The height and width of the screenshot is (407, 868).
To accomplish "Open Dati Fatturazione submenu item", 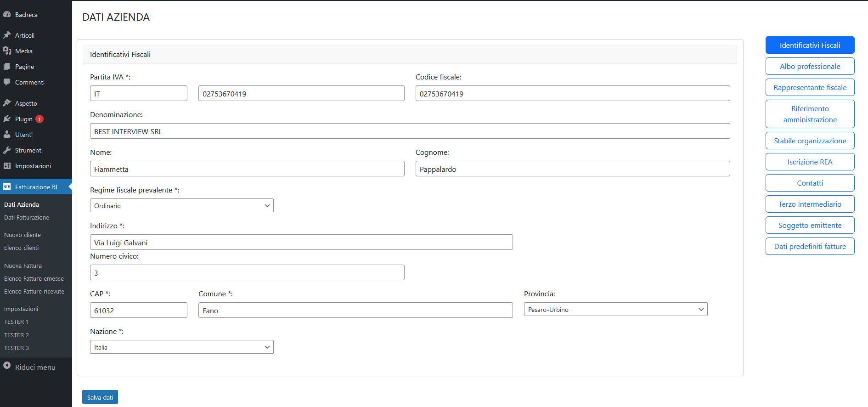I will 27,218.
